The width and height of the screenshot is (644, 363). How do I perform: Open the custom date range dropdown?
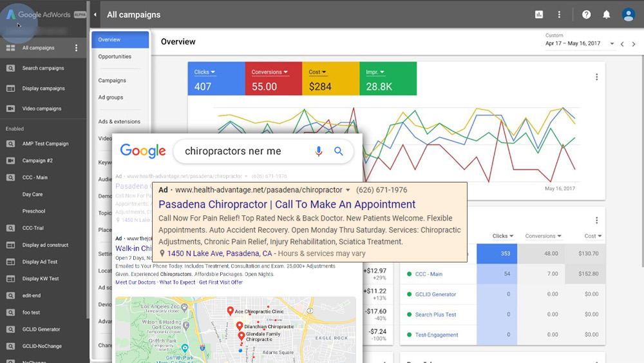580,43
